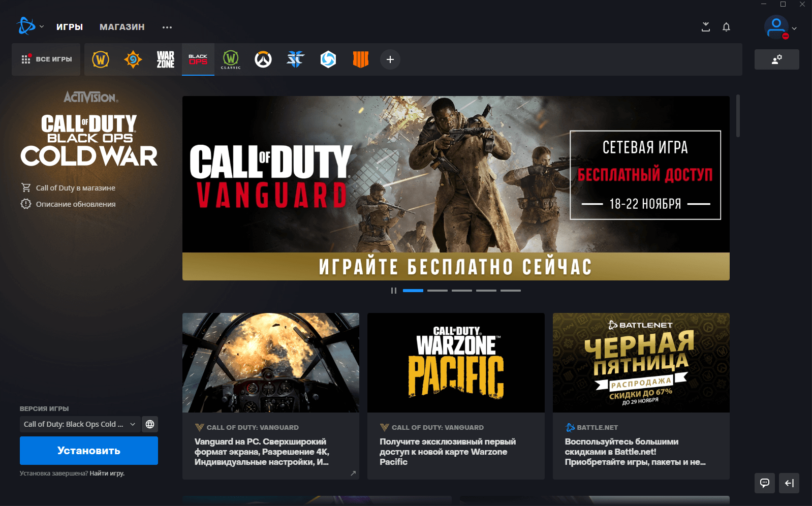Open notifications bell
Screen dimensions: 812x506
[x=727, y=27]
